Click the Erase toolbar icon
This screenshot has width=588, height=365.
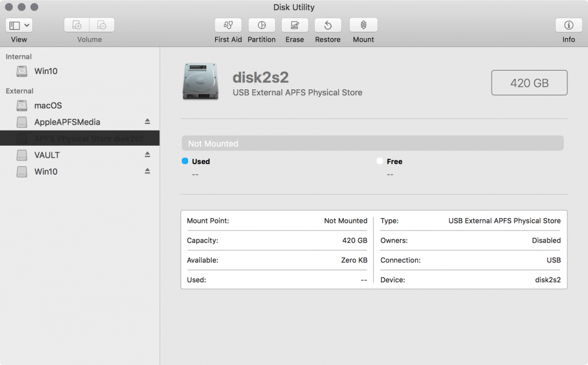coord(295,25)
